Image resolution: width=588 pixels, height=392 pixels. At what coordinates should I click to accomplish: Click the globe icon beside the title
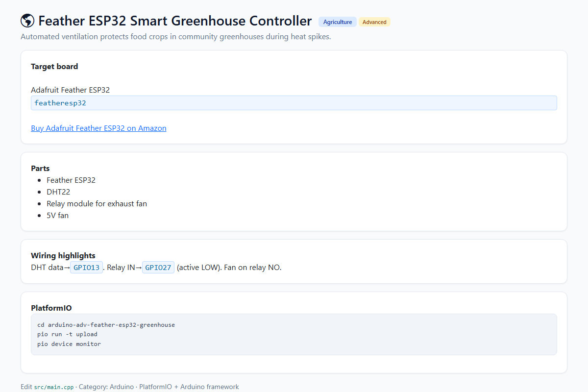(27, 21)
